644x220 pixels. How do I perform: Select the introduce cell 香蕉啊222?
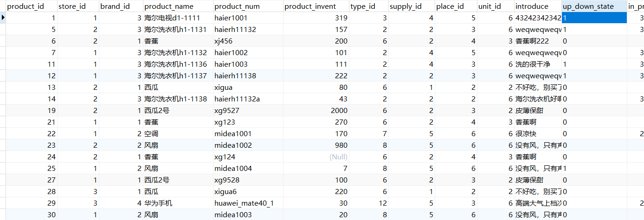(x=538, y=41)
